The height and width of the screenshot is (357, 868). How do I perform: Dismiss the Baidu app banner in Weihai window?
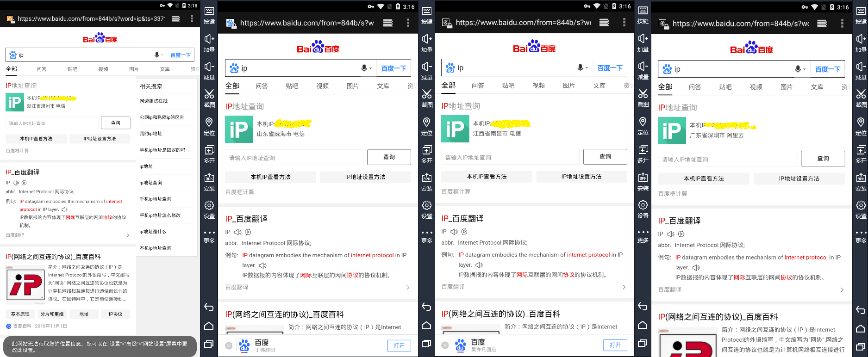click(x=229, y=345)
